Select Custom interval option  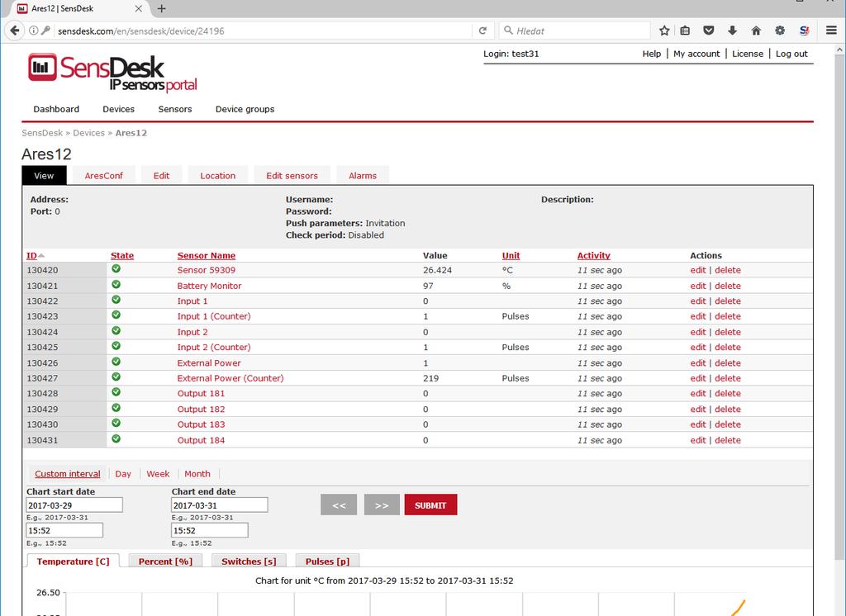(x=68, y=474)
